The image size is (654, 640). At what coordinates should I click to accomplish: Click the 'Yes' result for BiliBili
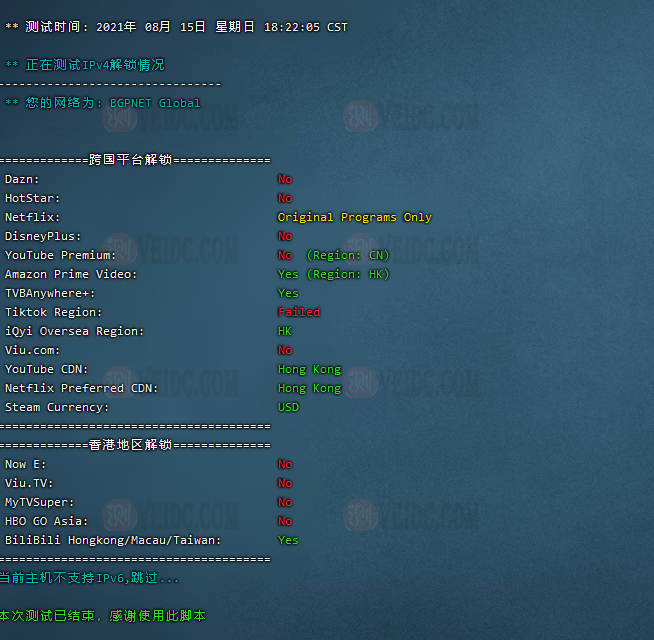pyautogui.click(x=288, y=540)
